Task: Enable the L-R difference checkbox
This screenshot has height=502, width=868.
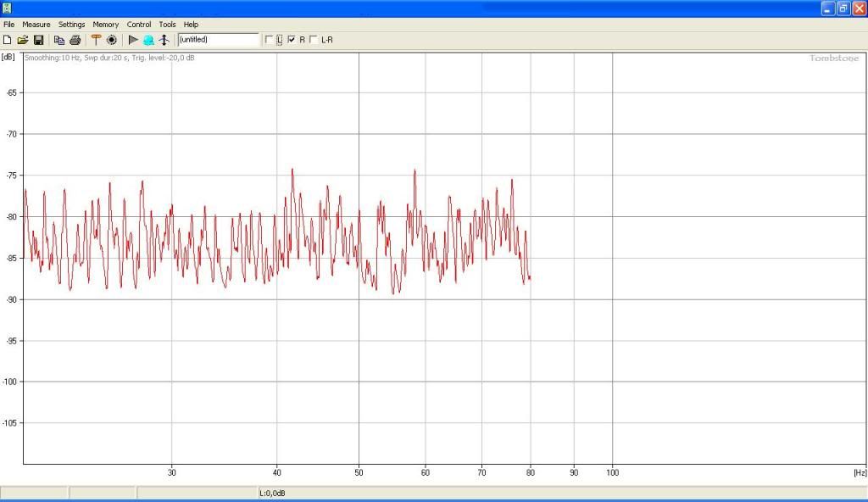Action: coord(314,40)
